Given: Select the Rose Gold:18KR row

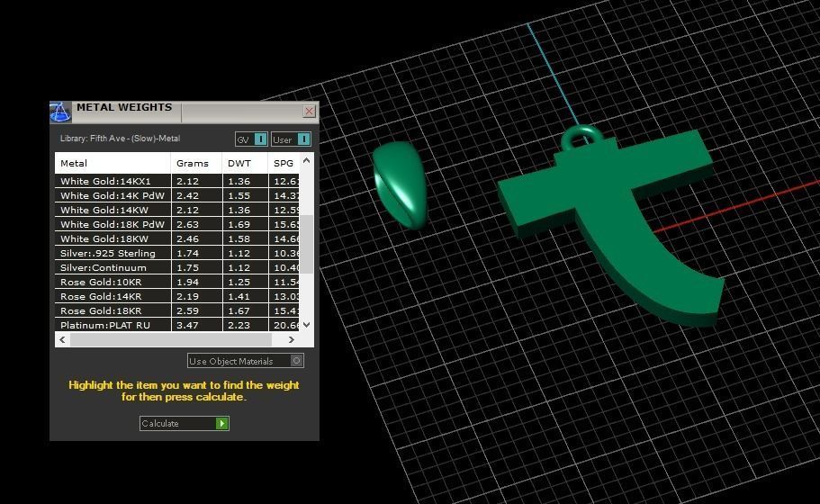Looking at the screenshot, I should pyautogui.click(x=177, y=310).
